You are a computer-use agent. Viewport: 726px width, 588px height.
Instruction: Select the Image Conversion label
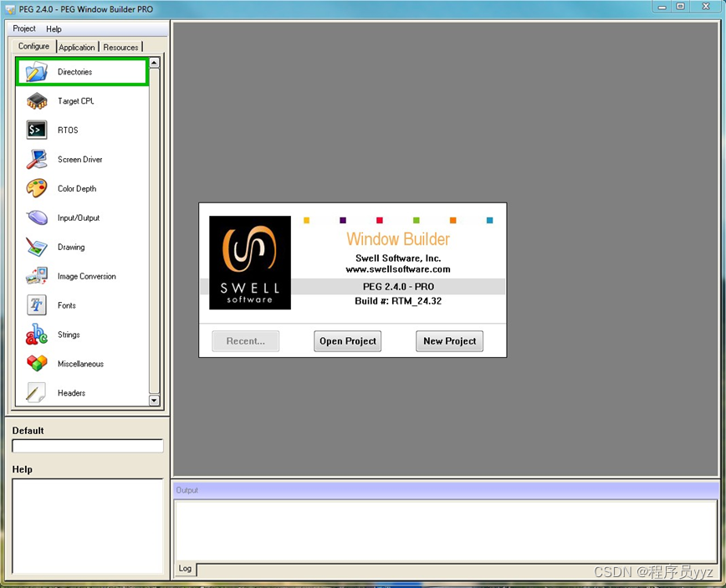pos(87,276)
